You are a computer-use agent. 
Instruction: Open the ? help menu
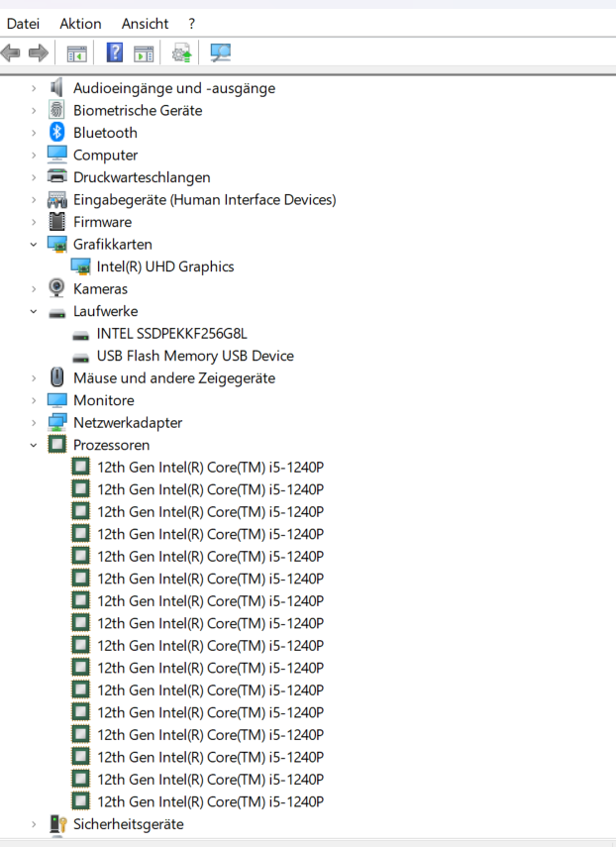[x=192, y=24]
